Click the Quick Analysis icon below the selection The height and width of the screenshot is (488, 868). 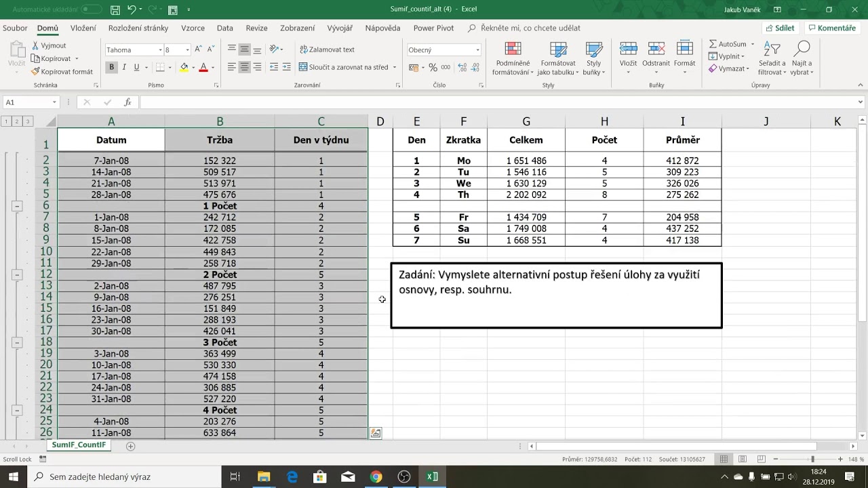376,433
